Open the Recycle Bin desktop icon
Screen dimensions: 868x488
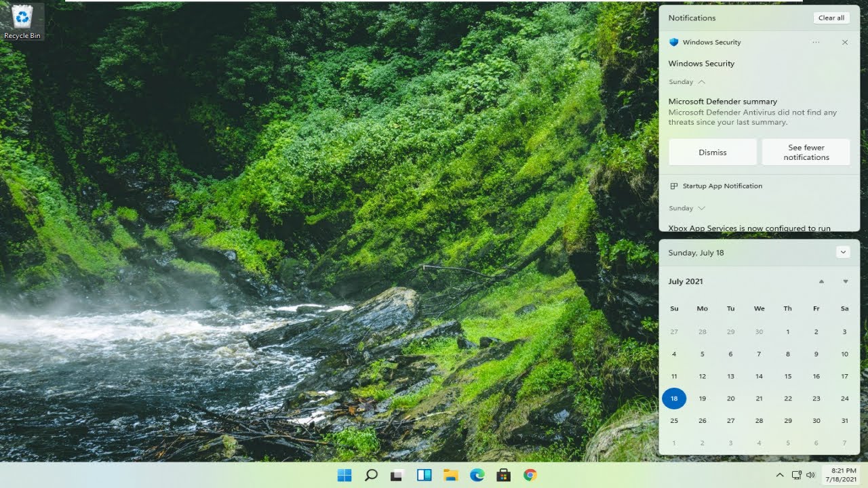point(22,22)
